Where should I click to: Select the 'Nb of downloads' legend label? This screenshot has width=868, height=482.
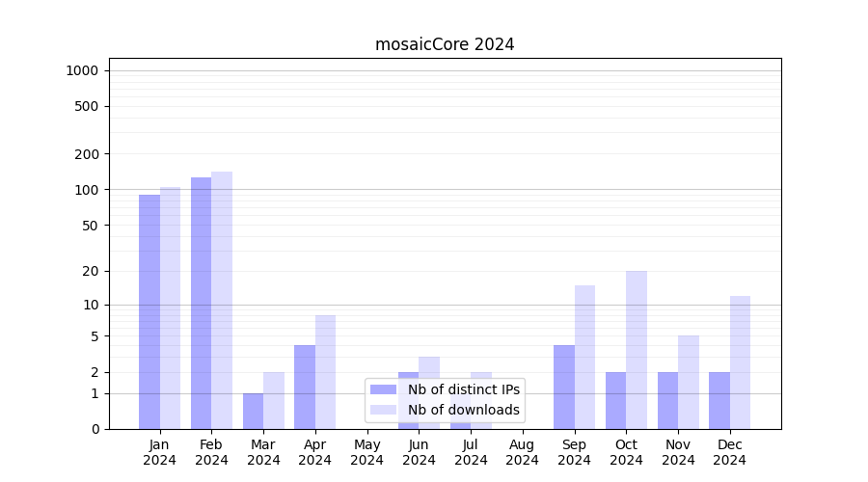pyautogui.click(x=464, y=410)
